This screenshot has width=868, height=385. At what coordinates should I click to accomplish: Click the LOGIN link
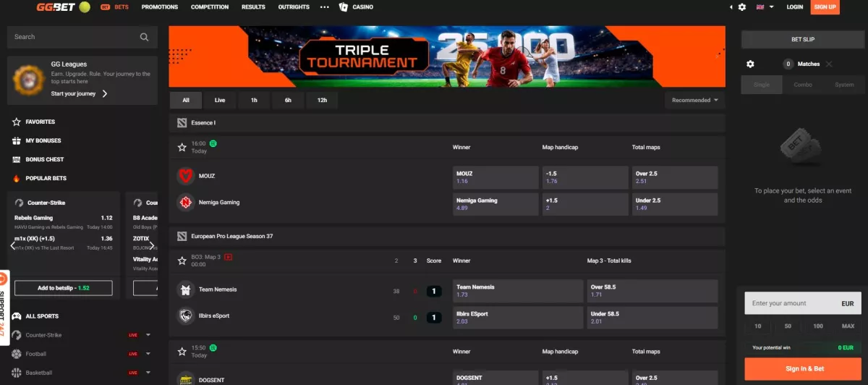(795, 7)
